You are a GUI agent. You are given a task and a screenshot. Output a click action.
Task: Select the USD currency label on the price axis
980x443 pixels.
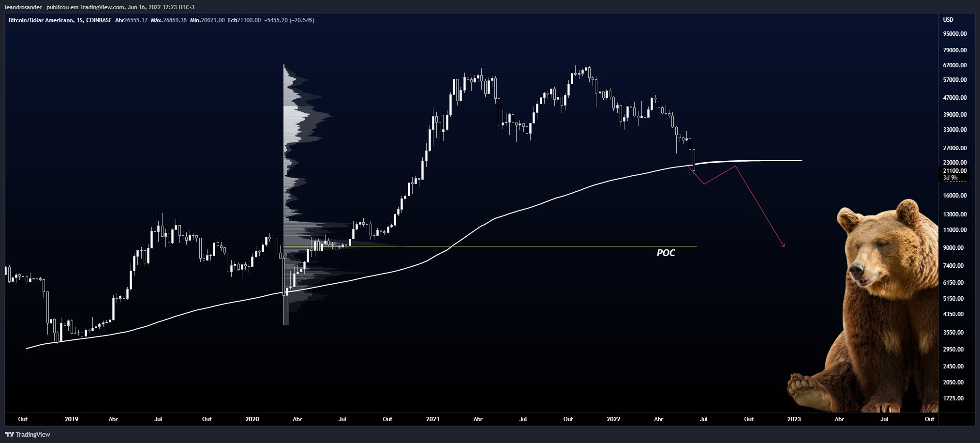point(948,20)
